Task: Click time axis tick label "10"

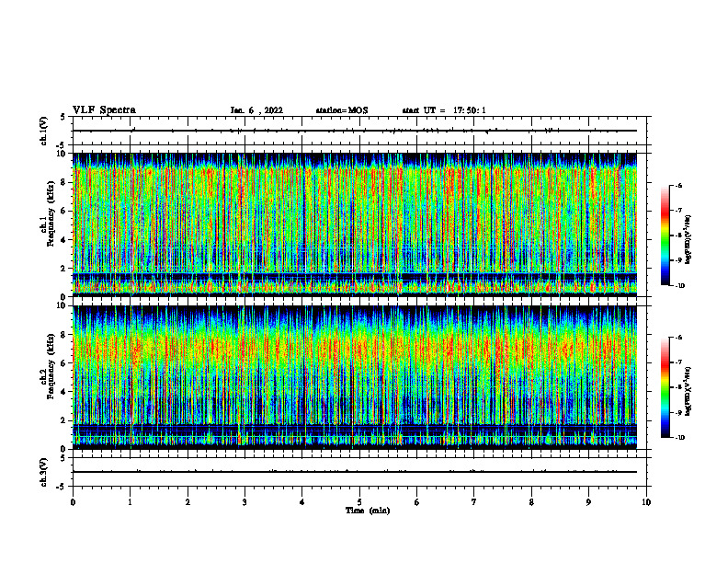Action: [646, 502]
